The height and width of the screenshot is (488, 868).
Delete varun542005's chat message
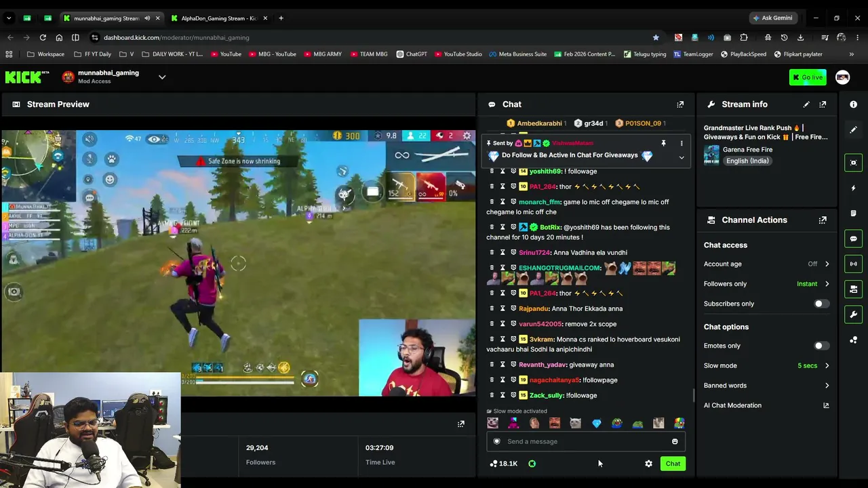(x=492, y=324)
